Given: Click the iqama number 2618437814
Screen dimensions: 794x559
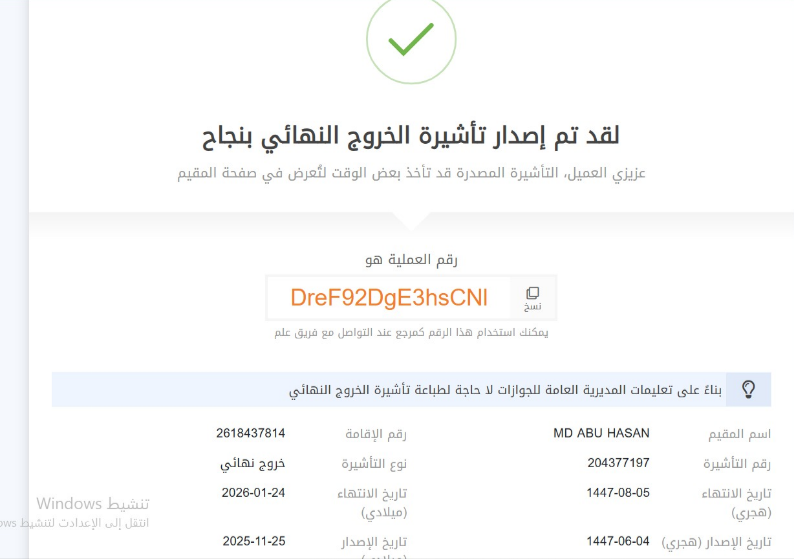Looking at the screenshot, I should [x=250, y=433].
